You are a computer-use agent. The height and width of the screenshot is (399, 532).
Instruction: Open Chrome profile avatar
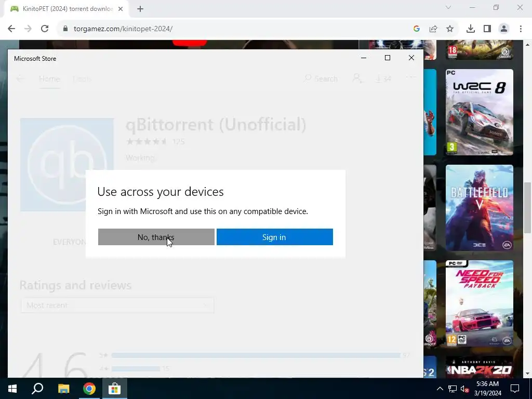tap(504, 29)
